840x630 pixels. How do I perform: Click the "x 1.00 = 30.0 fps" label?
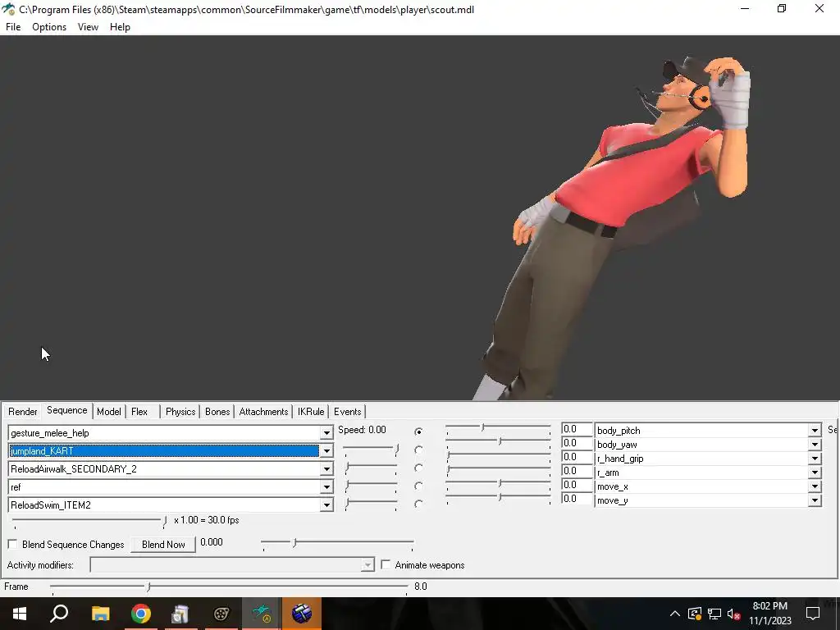click(206, 520)
